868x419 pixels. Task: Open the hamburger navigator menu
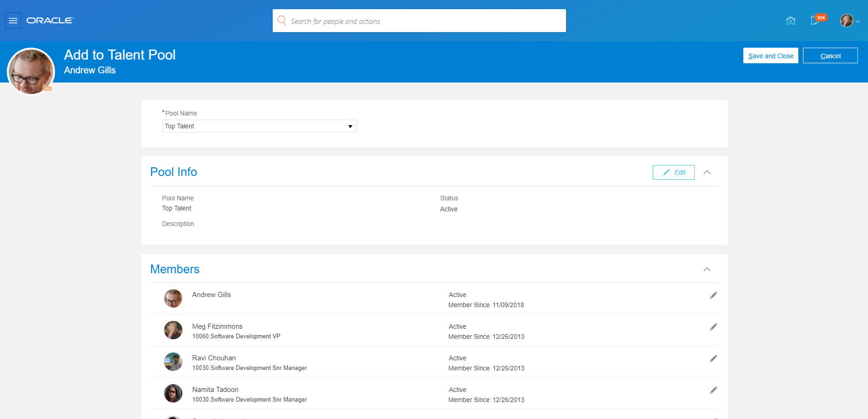point(13,21)
